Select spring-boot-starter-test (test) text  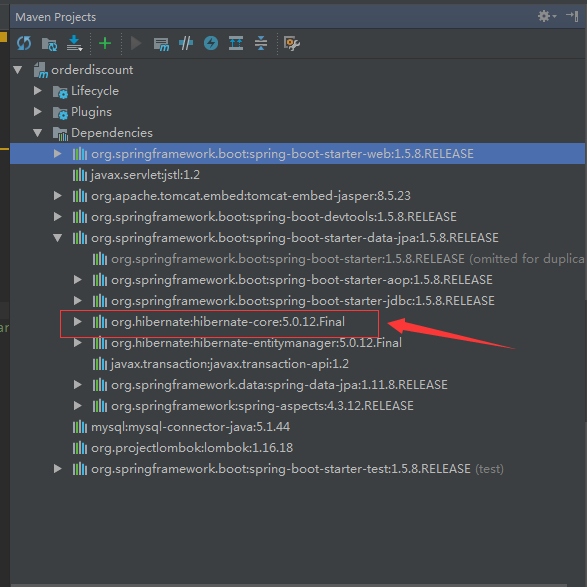click(x=298, y=469)
